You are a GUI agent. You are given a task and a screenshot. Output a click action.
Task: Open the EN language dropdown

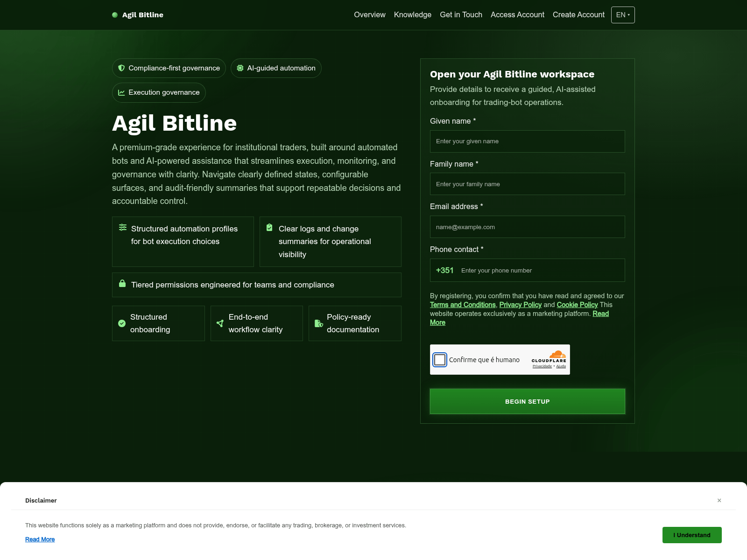[623, 15]
